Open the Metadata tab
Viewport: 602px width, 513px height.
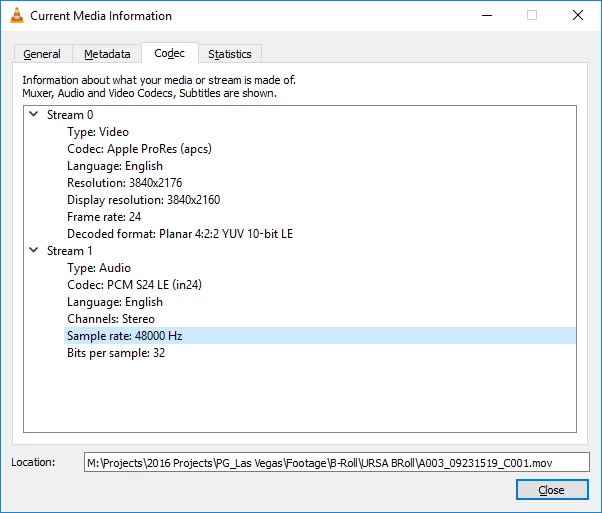[107, 54]
